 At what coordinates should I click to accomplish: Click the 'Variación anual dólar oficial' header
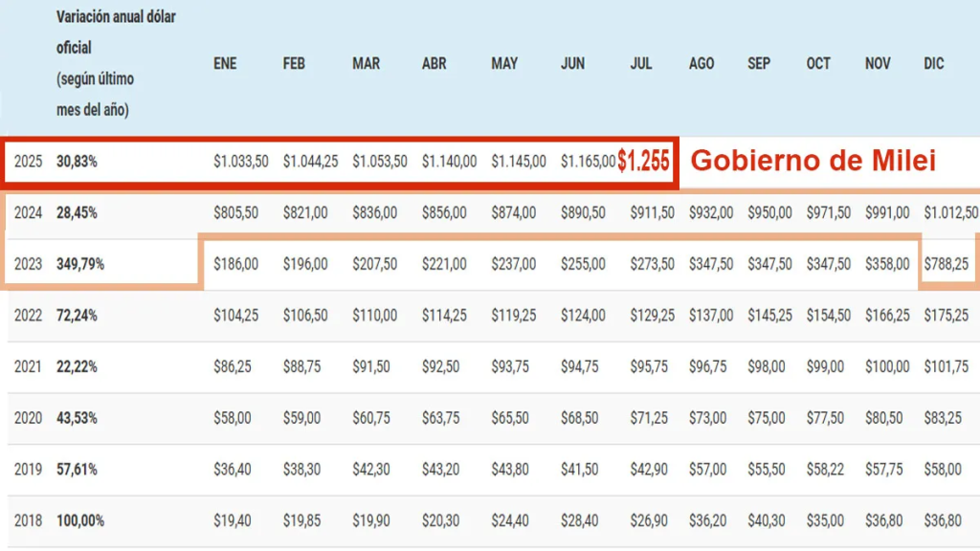coord(116,33)
